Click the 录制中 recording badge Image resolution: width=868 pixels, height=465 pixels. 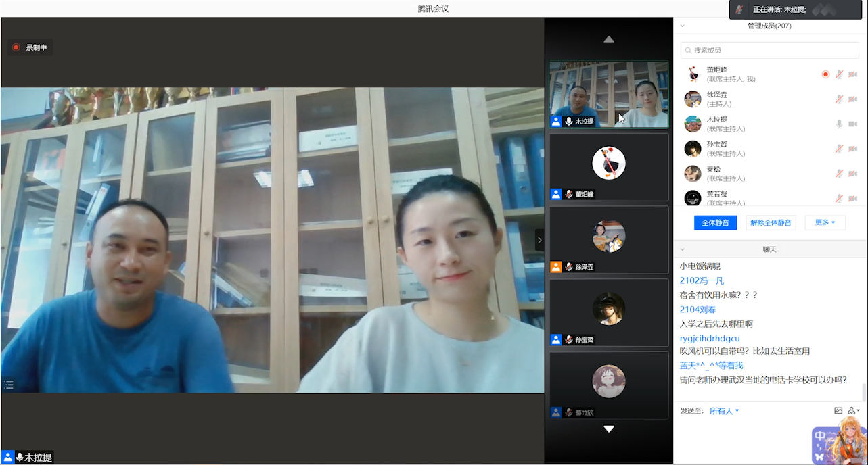click(30, 47)
